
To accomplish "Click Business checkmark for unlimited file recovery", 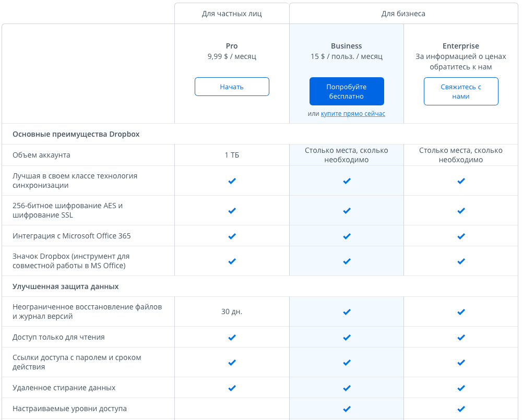I will (x=347, y=312).
